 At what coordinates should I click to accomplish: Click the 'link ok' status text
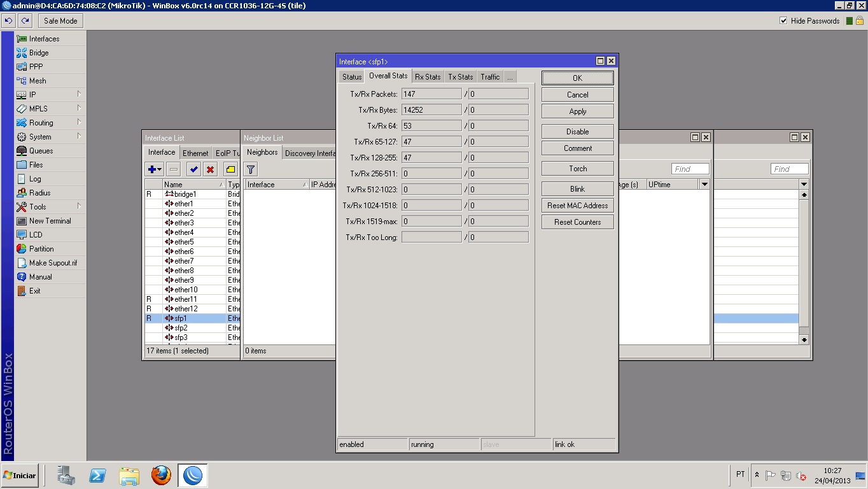click(564, 444)
